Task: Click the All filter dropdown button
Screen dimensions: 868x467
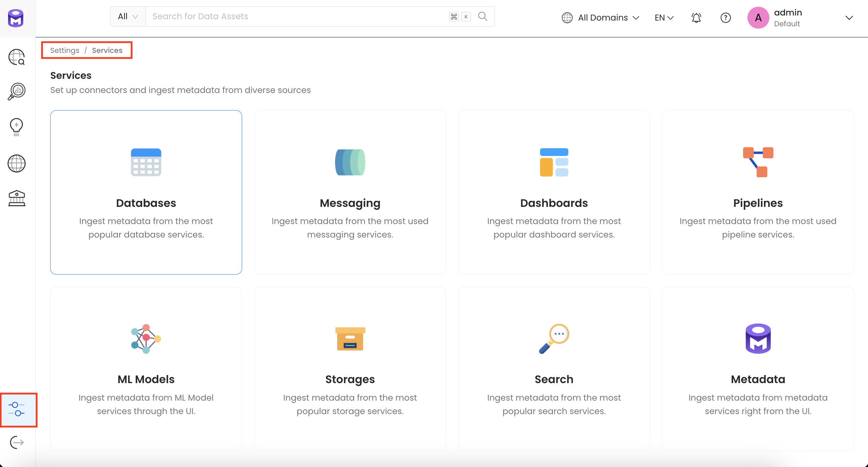Action: coord(128,16)
